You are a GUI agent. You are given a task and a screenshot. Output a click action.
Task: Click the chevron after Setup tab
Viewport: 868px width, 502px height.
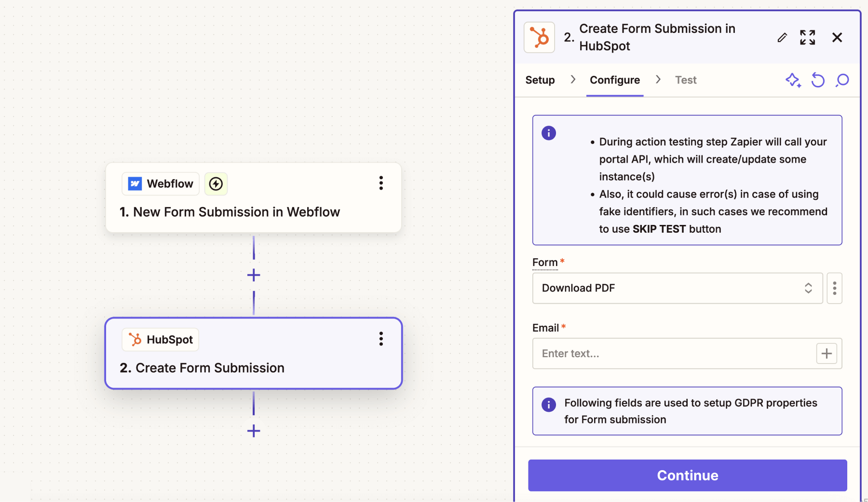(x=573, y=80)
